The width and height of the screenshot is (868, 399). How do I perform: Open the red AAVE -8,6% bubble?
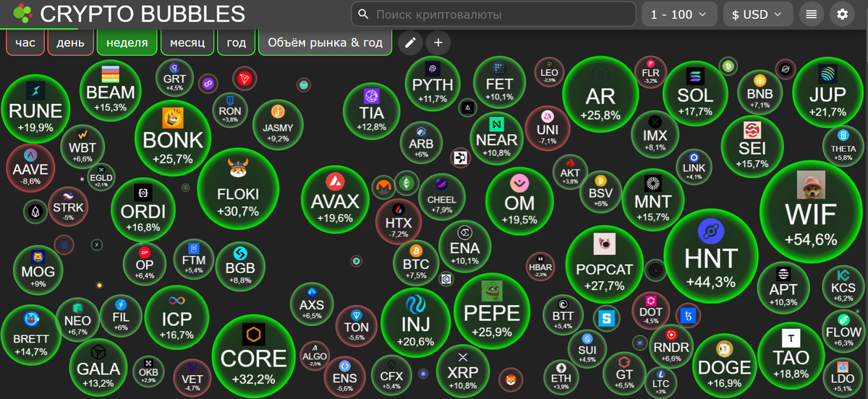point(31,166)
